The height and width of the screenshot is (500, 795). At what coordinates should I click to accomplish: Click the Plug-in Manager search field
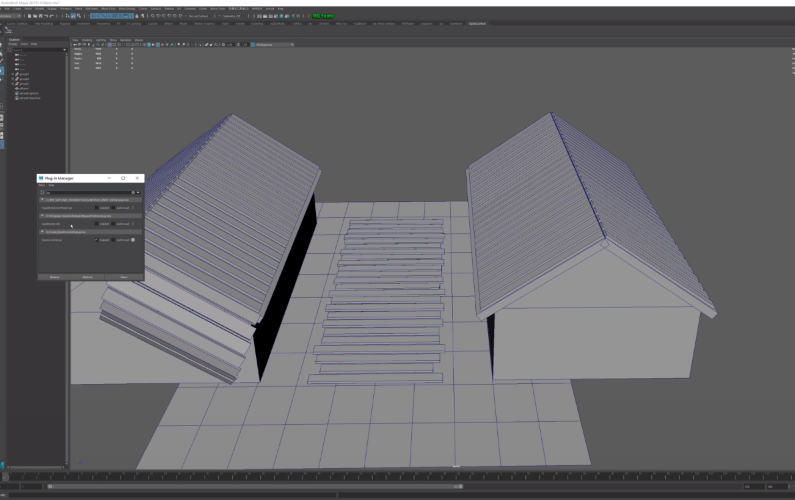(89, 193)
